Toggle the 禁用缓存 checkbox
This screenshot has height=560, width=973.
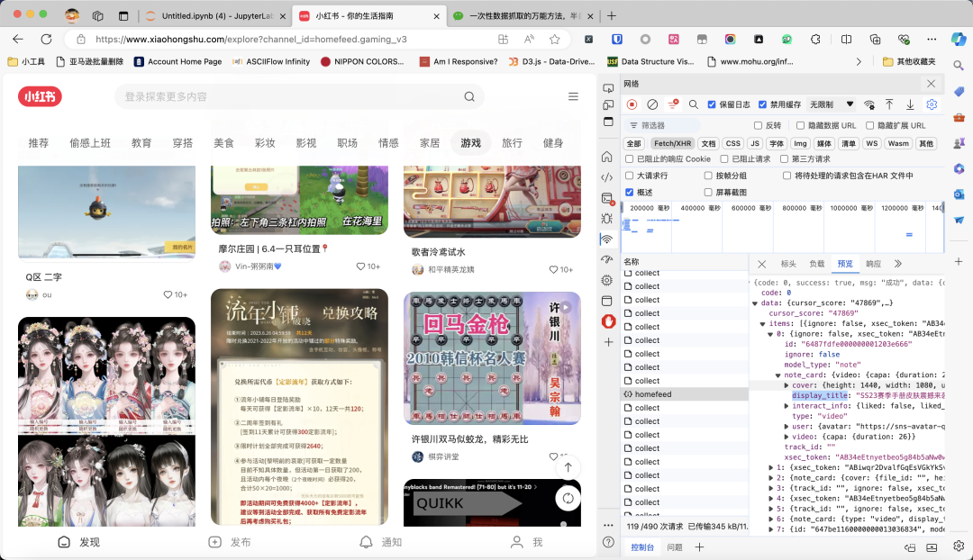pyautogui.click(x=763, y=104)
